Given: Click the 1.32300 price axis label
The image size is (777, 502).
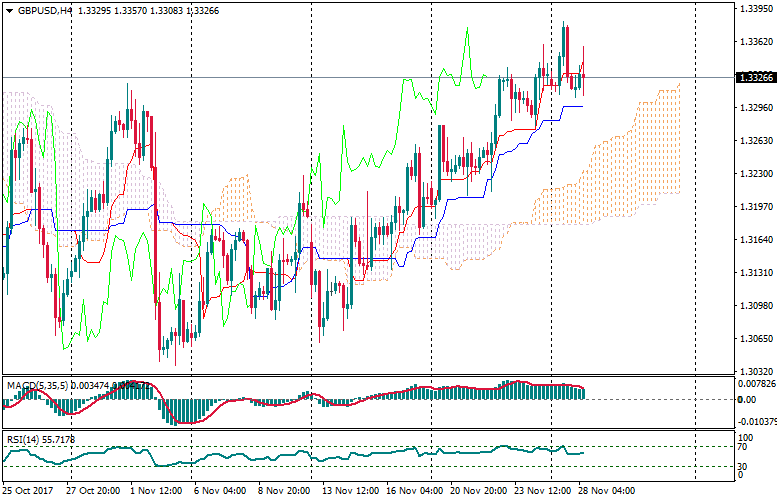Looking at the screenshot, I should click(754, 174).
